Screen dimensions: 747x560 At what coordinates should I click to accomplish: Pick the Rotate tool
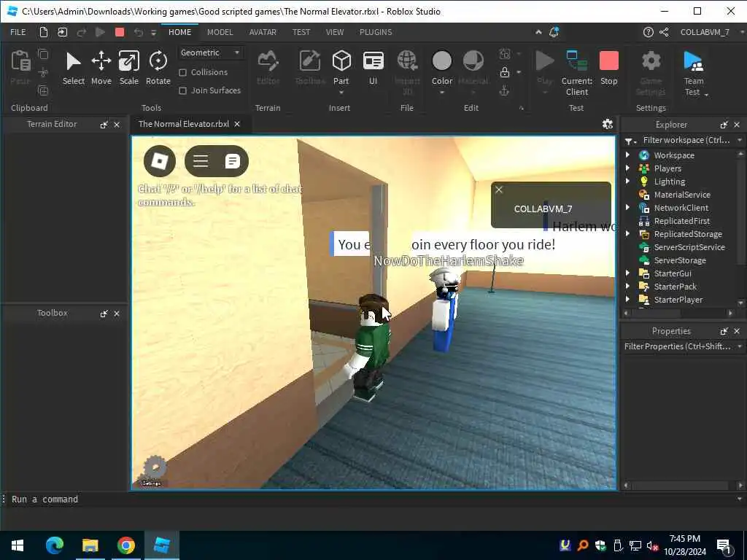158,69
